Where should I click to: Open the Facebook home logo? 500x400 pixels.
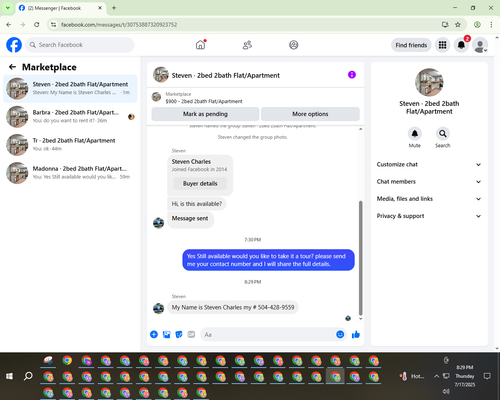14,45
